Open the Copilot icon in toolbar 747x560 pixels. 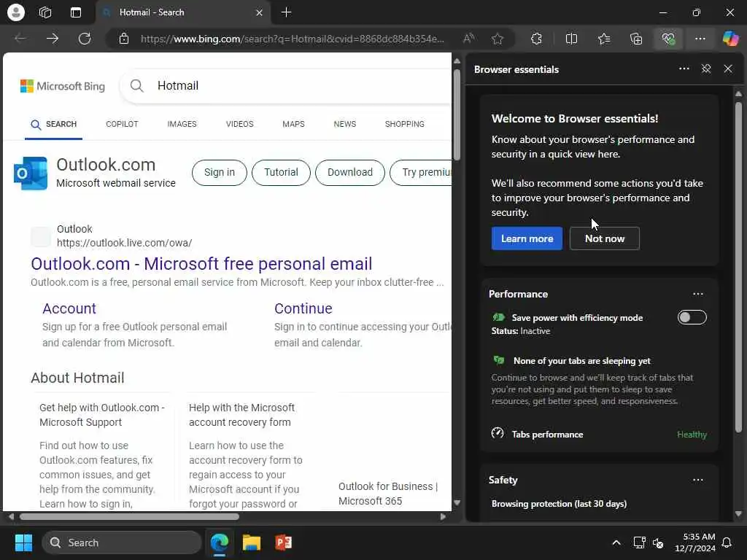pyautogui.click(x=730, y=39)
